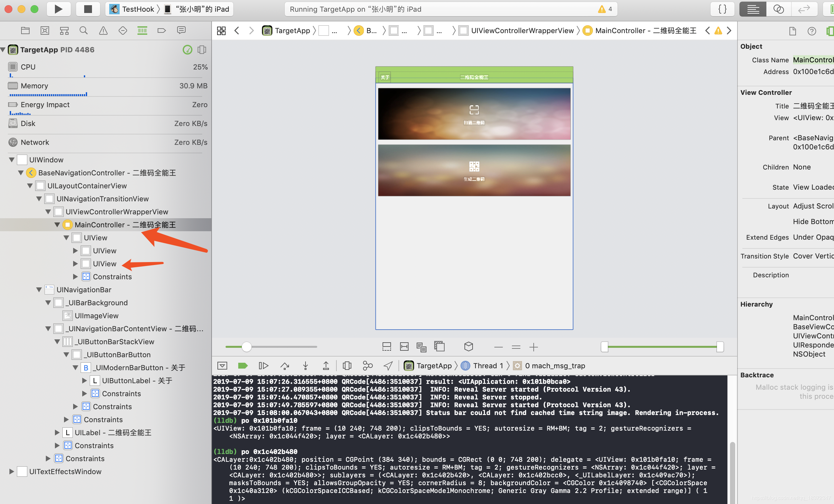
Task: Select the Energy Impact gauge row
Action: point(106,107)
